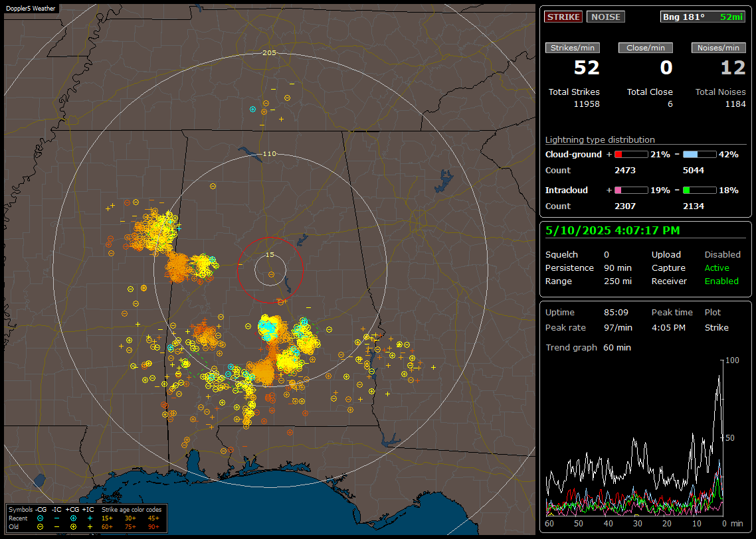756x539 pixels.
Task: Click the 30+ strike age color code
Action: pos(130,518)
